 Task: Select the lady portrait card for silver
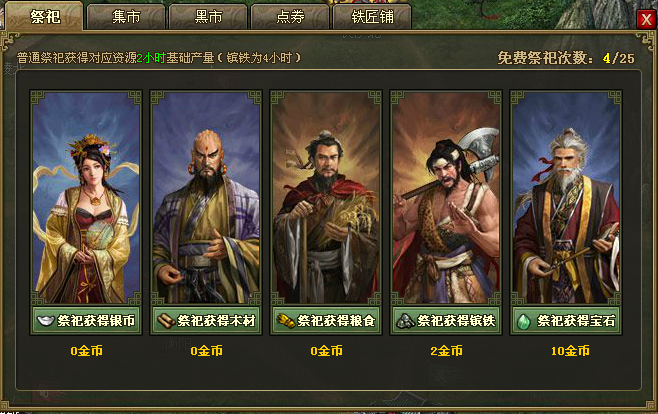coord(86,198)
